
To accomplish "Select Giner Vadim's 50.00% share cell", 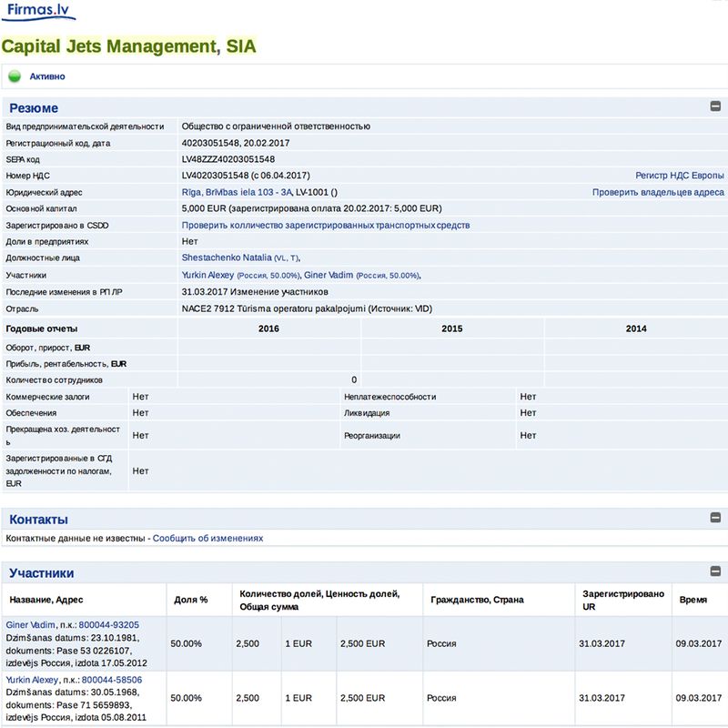I will [186, 643].
